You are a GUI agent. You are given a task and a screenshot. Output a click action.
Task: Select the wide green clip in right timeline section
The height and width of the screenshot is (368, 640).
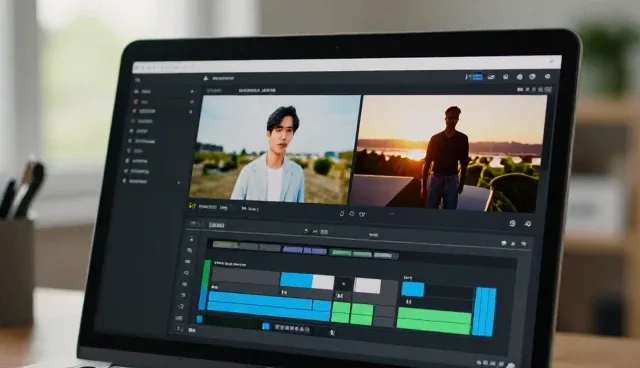(x=434, y=321)
